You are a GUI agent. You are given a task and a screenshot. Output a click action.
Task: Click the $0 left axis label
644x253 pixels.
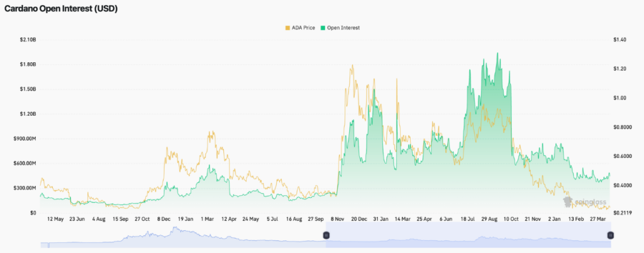[34, 213]
